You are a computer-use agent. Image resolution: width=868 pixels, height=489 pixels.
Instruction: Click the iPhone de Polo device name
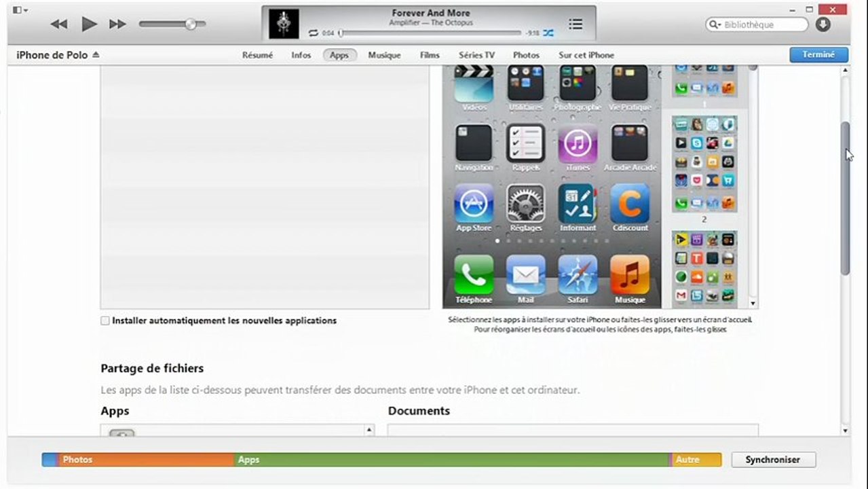pos(52,55)
